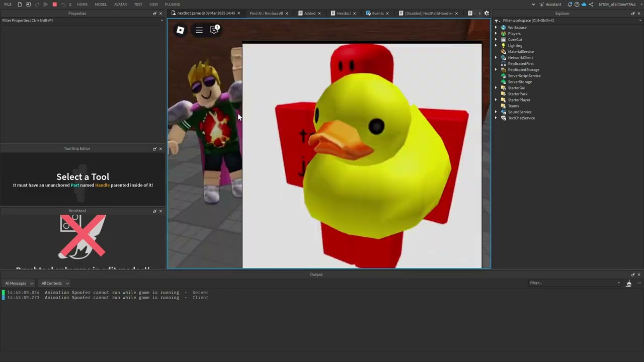
Task: Undock the Tool Grip Editor panel
Action: click(154, 149)
